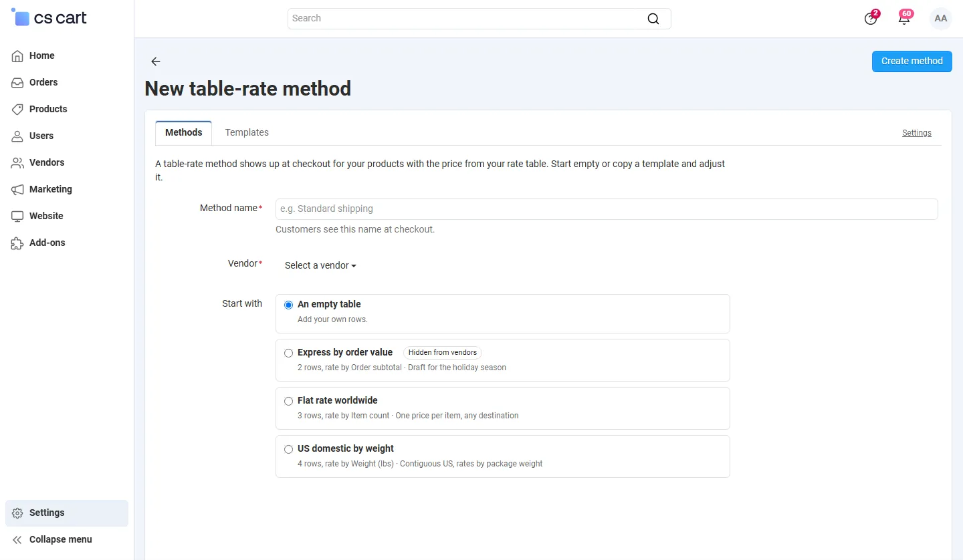Switch to the Templates tab

tap(247, 133)
